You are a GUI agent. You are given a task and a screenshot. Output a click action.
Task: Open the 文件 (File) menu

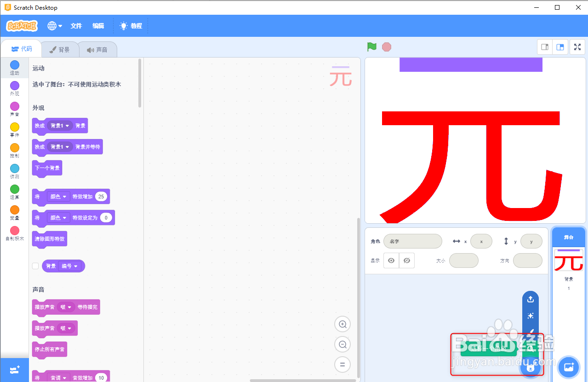pos(76,26)
